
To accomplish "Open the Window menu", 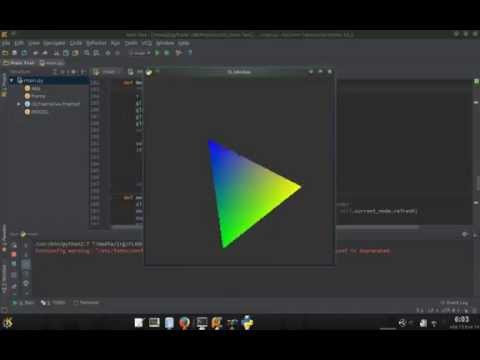I will click(x=165, y=43).
